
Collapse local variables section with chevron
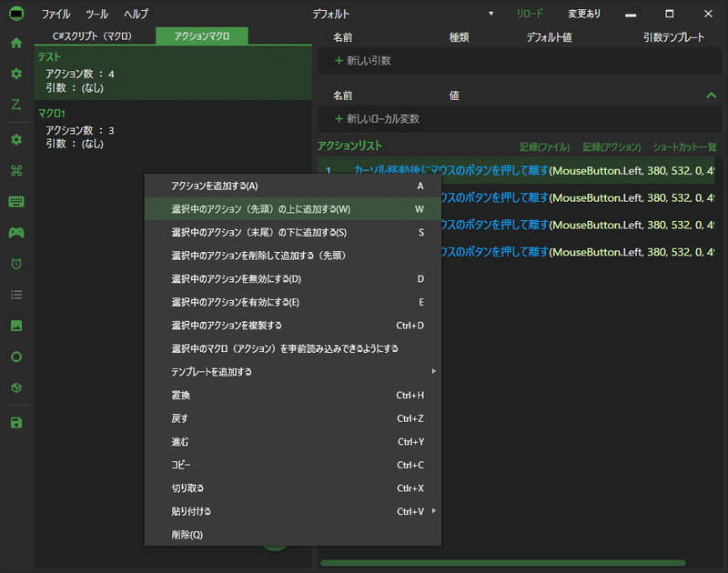(711, 95)
